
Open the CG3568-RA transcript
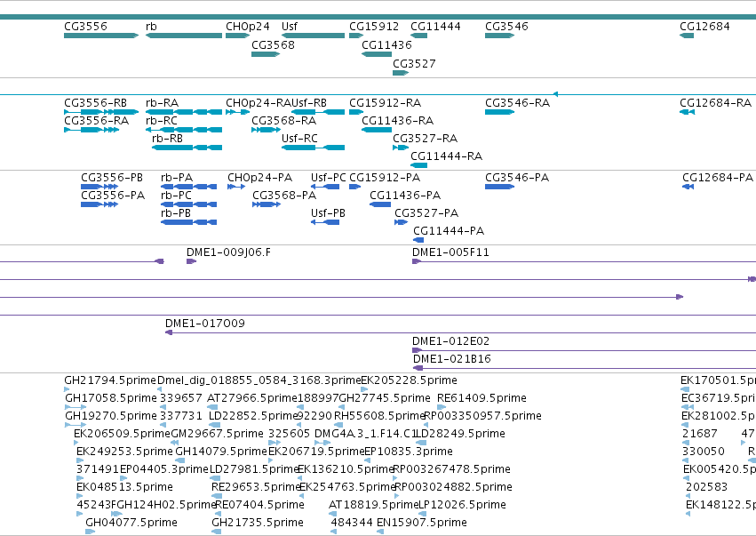click(266, 130)
